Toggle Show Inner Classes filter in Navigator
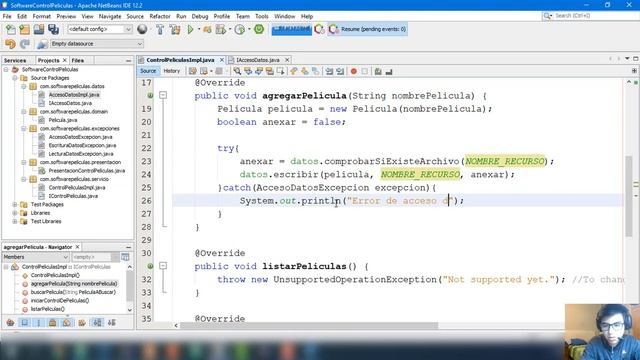Screen dimensions: 640x360 (x=67, y=322)
